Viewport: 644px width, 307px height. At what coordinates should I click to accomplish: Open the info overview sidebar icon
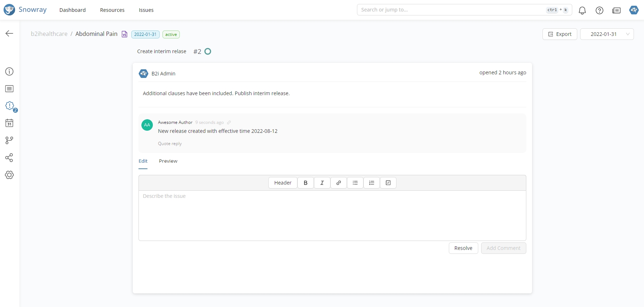coord(9,71)
